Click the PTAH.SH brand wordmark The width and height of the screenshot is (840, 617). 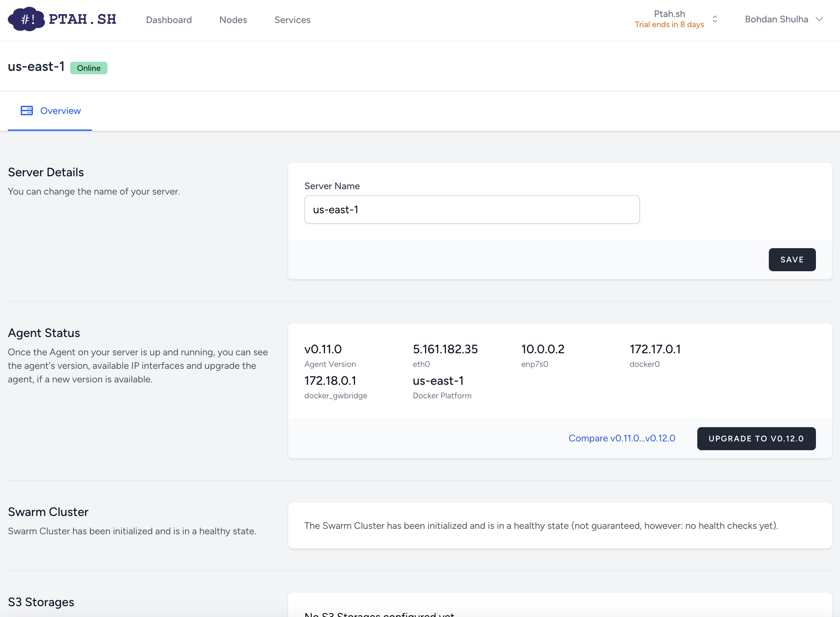pos(83,19)
